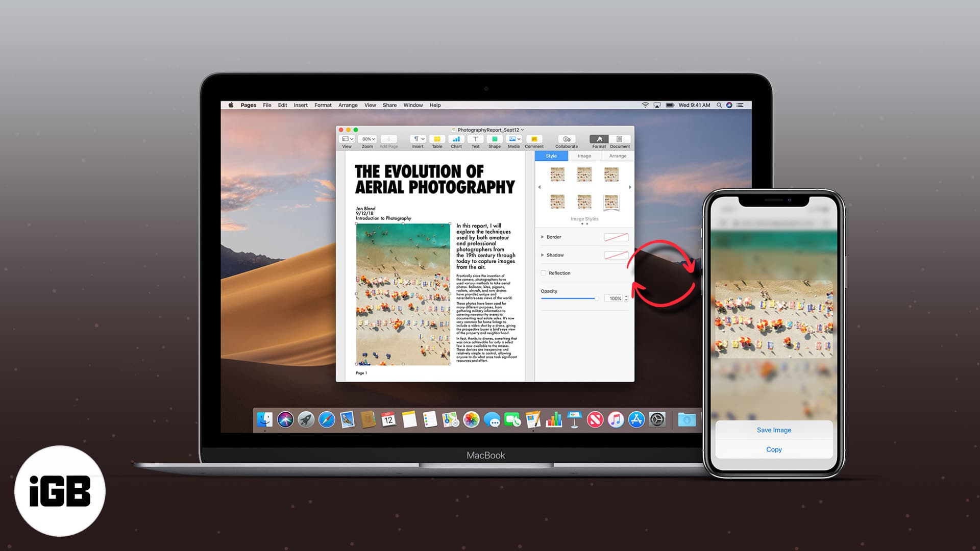Click the Shape toolbar icon
The width and height of the screenshot is (980, 551).
(x=494, y=139)
